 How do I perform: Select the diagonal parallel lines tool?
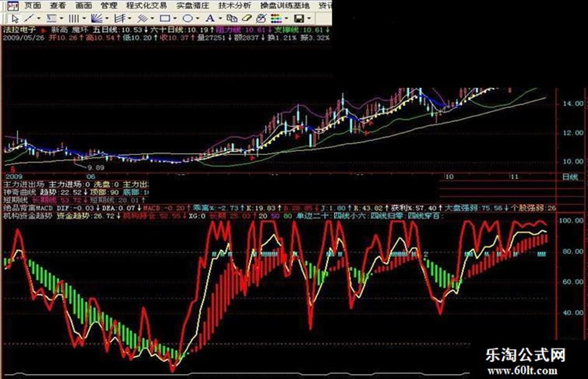coord(142,18)
